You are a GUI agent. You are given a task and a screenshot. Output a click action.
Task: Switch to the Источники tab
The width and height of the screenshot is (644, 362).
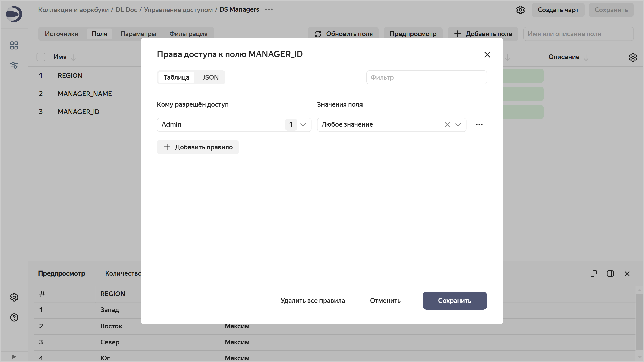62,34
